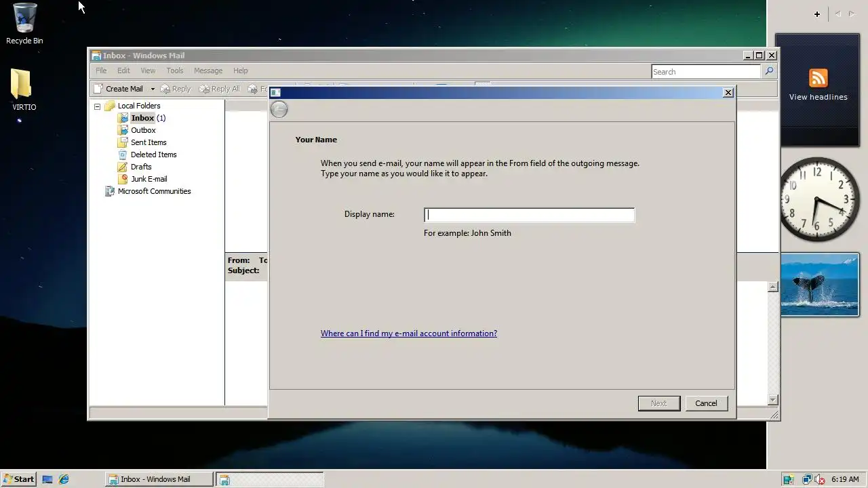Open the Outbox folder

coord(136,130)
